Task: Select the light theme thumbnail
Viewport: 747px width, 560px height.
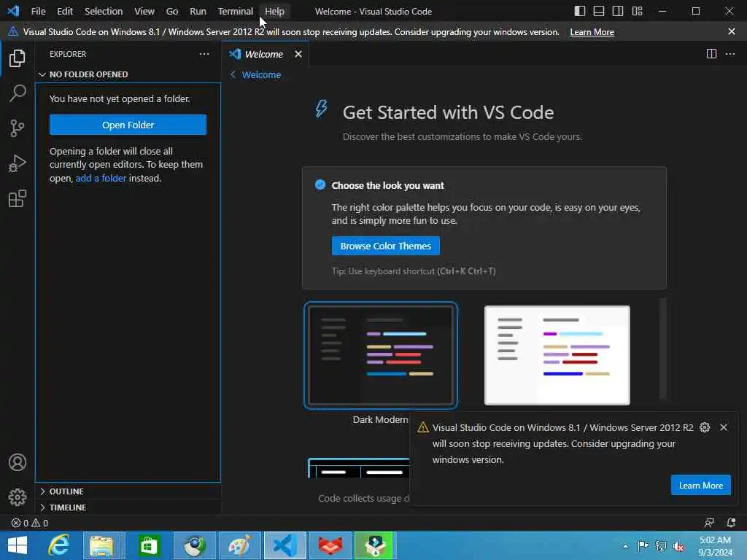Action: tap(557, 355)
